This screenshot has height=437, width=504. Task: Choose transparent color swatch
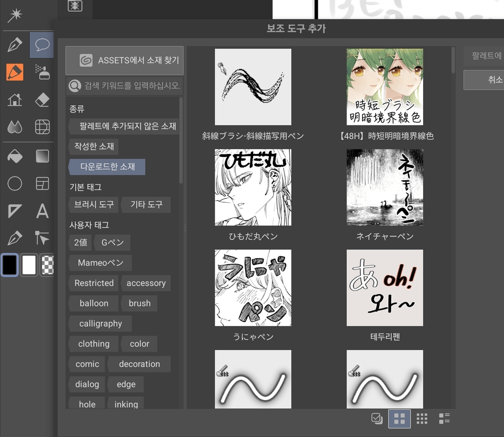[x=47, y=265]
